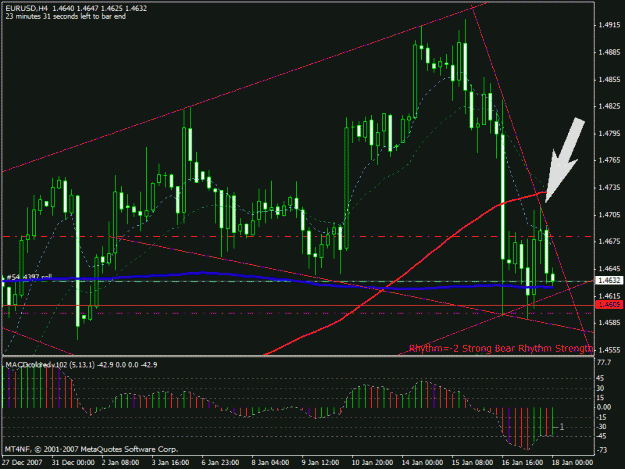Select the -45 MACD scale value

coord(601,437)
